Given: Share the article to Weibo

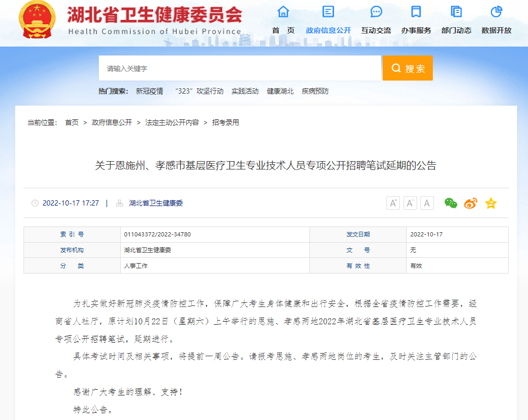Looking at the screenshot, I should pyautogui.click(x=470, y=203).
